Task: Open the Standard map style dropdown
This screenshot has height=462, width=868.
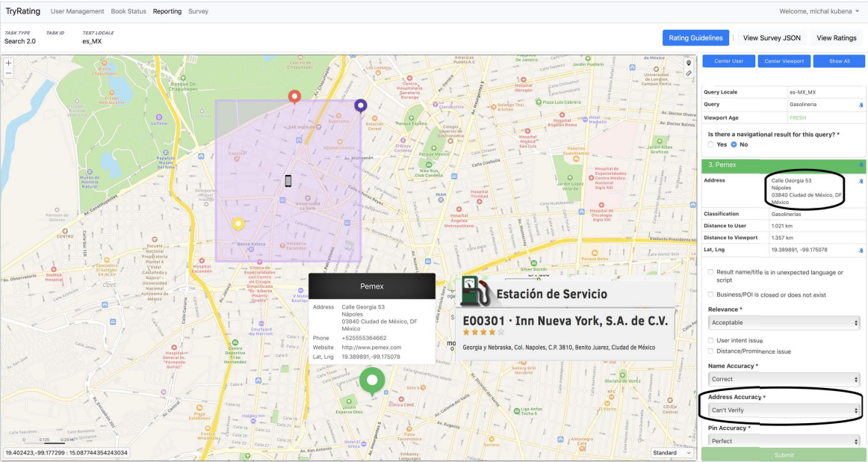Action: pos(672,452)
